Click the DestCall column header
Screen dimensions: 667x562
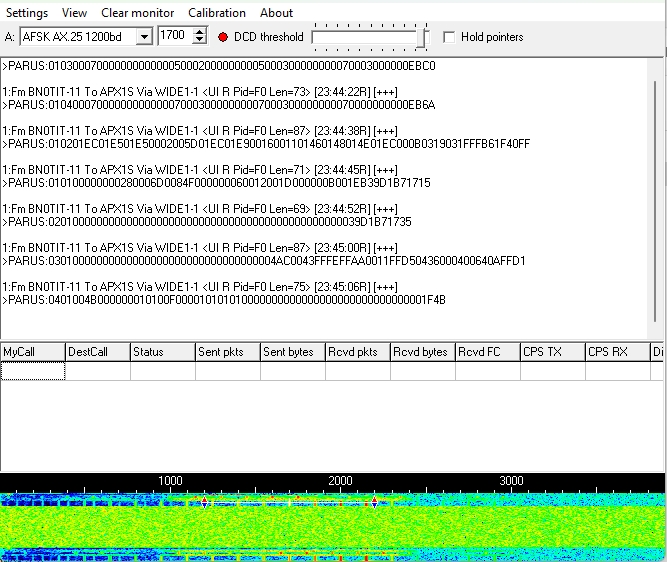pyautogui.click(x=97, y=352)
